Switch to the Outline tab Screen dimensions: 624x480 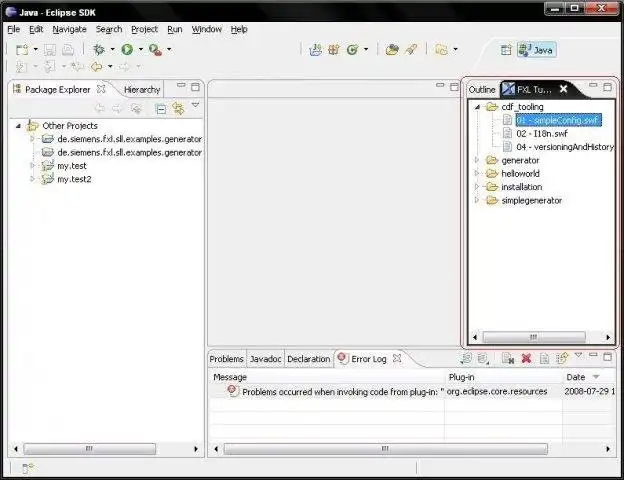pyautogui.click(x=482, y=90)
